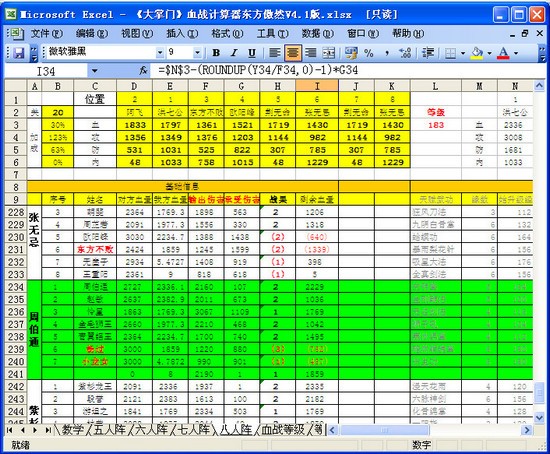Click vertical scrollbar up arrow
The height and width of the screenshot is (454, 550).
(x=539, y=85)
